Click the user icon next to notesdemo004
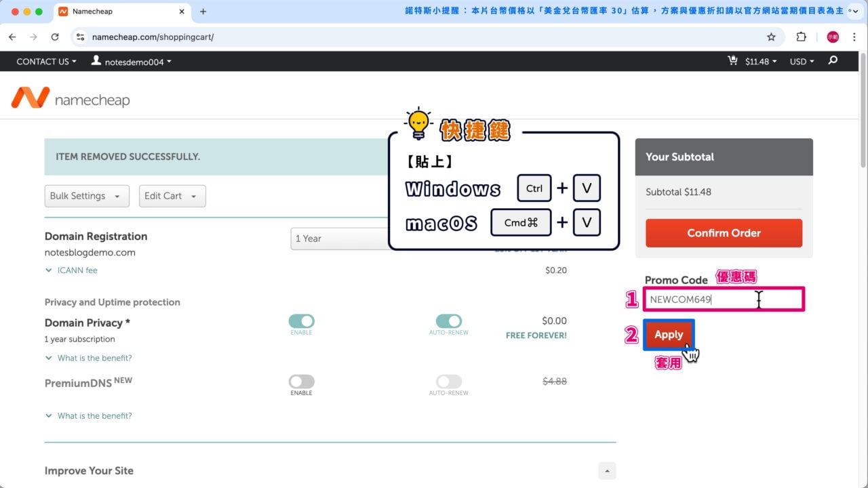The height and width of the screenshot is (488, 868). [95, 61]
